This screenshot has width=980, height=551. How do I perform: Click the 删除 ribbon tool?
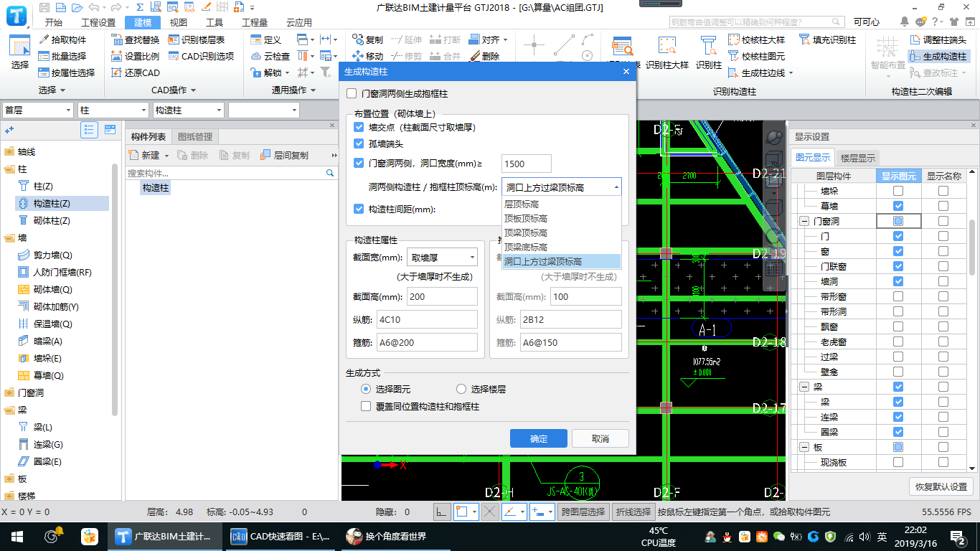[x=484, y=56]
